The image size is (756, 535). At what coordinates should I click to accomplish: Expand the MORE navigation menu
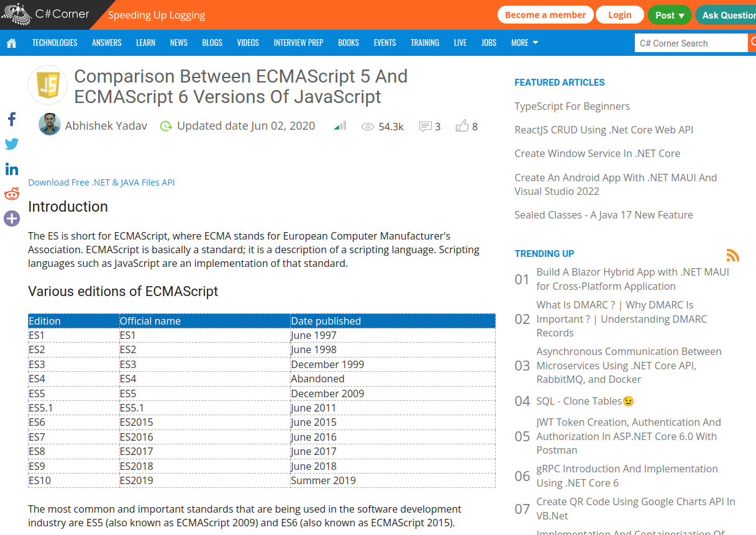[524, 43]
